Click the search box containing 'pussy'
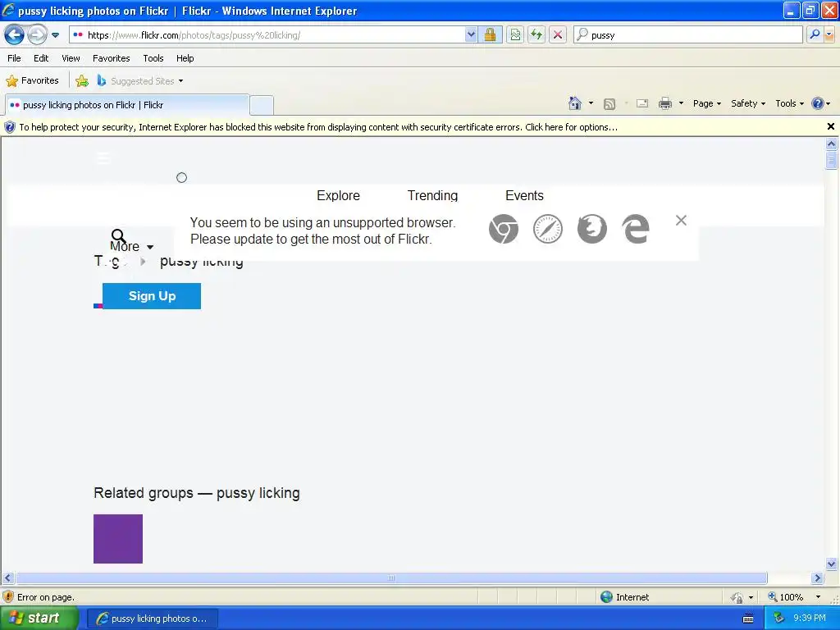This screenshot has height=630, width=840. coord(687,35)
